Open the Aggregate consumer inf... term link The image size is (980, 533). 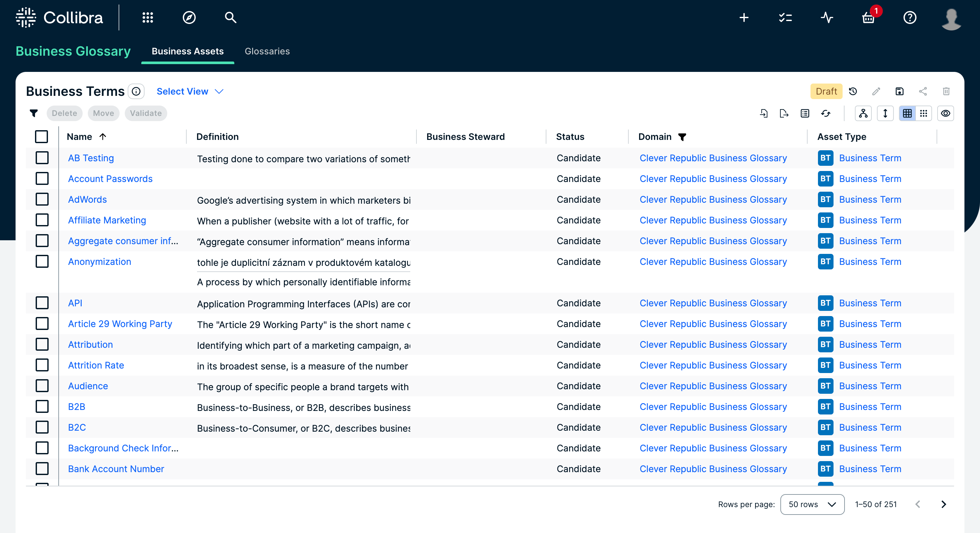123,241
